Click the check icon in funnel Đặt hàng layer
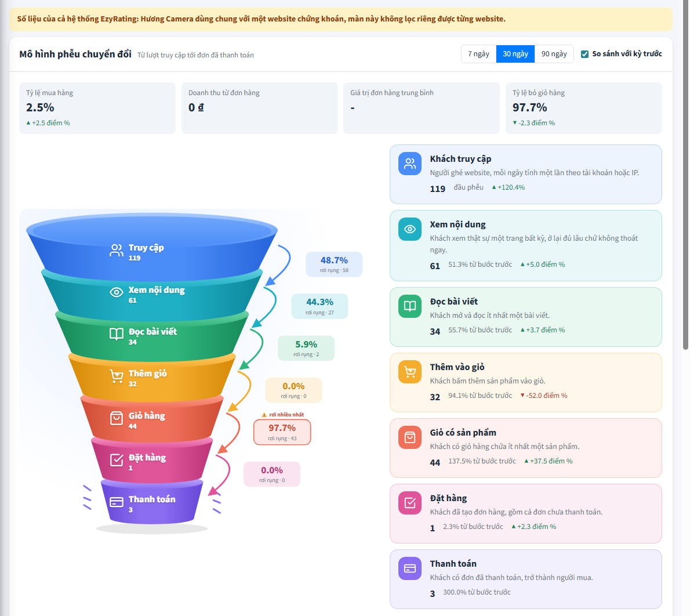690x616 pixels. (x=116, y=460)
